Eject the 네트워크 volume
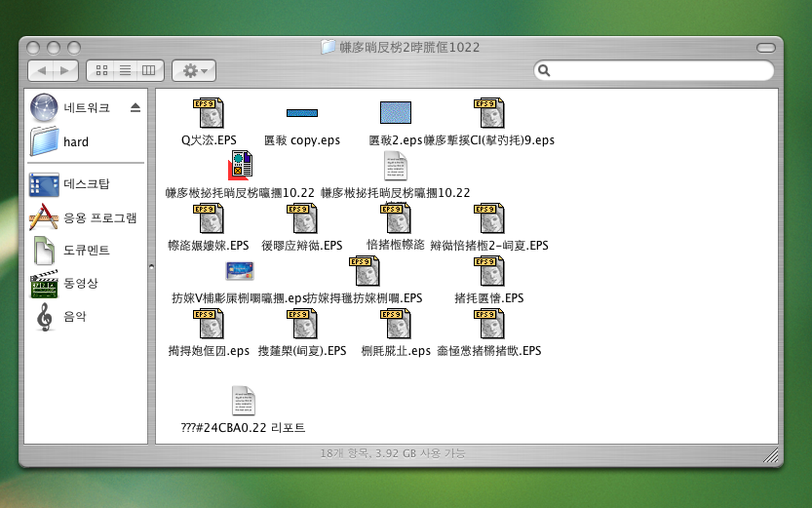The height and width of the screenshot is (508, 812). (135, 107)
